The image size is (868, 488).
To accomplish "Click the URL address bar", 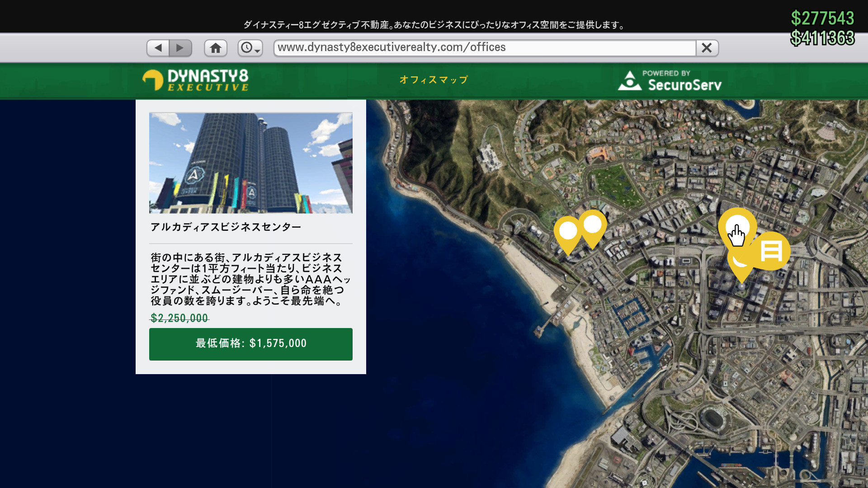I will [485, 48].
